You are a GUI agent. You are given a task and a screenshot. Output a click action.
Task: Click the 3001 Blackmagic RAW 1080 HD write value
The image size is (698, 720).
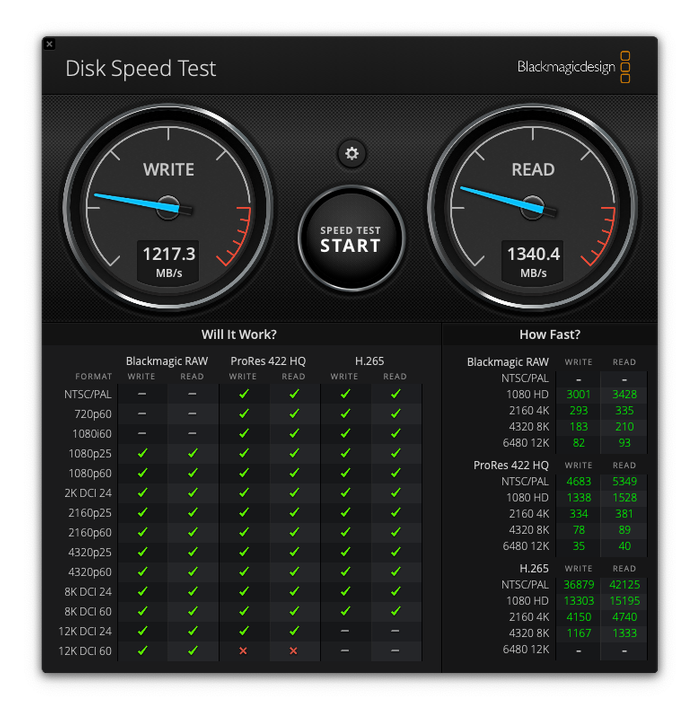pos(578,394)
